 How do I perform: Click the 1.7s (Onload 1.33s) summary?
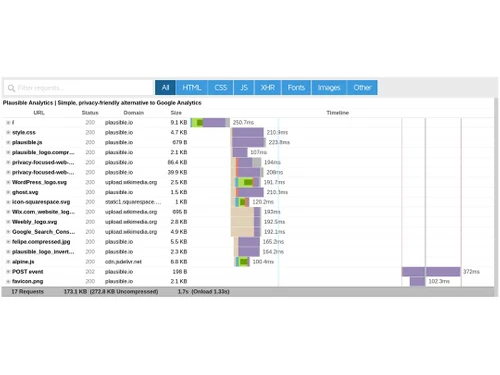203,292
